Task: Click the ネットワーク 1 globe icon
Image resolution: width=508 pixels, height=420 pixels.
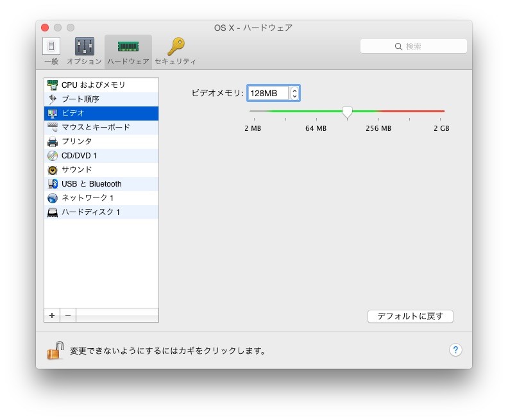Action: pyautogui.click(x=53, y=198)
